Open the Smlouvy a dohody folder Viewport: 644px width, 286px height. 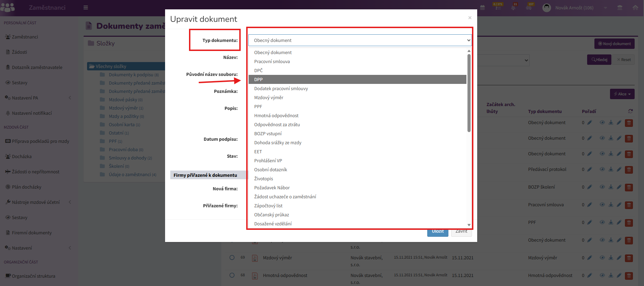point(130,158)
